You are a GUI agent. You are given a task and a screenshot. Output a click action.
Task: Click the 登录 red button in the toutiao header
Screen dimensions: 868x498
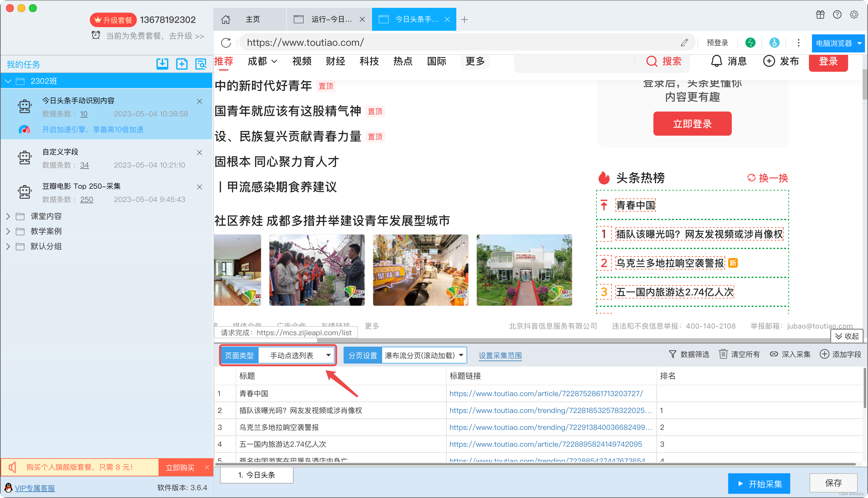coord(828,61)
